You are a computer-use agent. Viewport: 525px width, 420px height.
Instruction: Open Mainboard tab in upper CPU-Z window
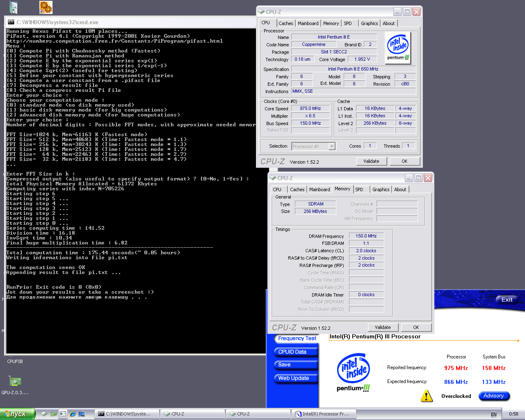308,24
